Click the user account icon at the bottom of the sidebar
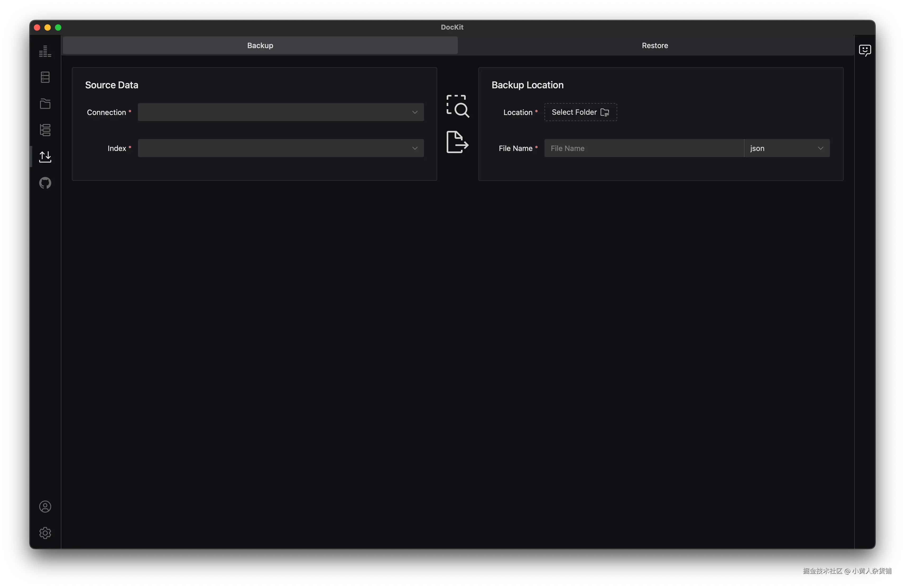This screenshot has height=588, width=905. 45,507
